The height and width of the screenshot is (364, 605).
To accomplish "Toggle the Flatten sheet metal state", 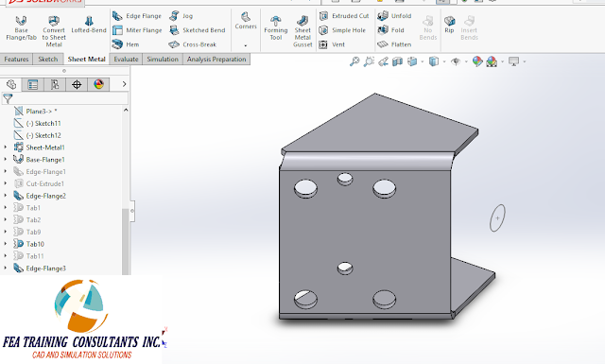I will (394, 44).
